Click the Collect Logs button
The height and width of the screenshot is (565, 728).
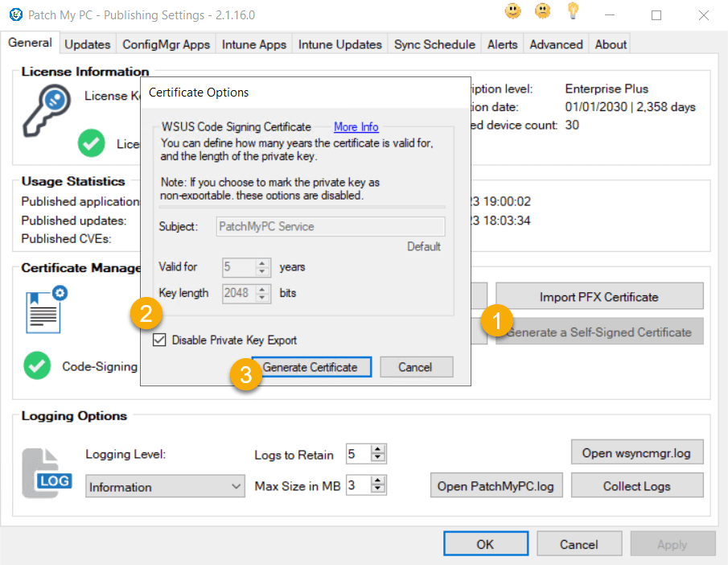pyautogui.click(x=637, y=485)
